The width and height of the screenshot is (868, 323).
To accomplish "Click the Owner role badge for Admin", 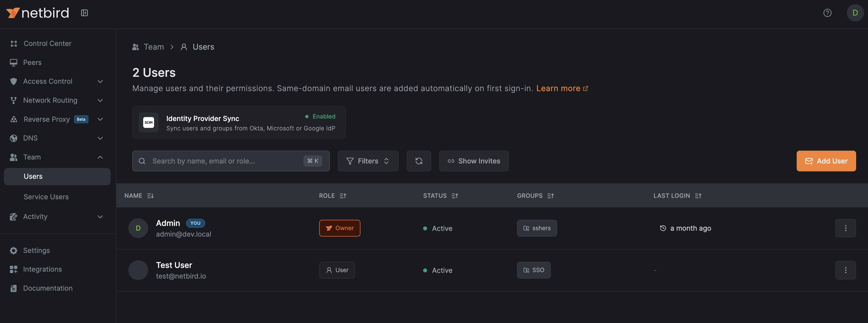I will [x=339, y=228].
